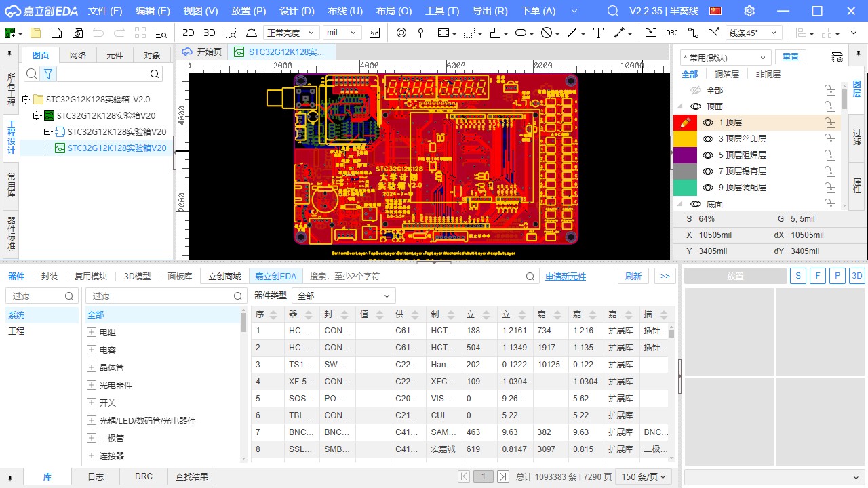Image resolution: width=868 pixels, height=488 pixels.
Task: Switch to the DRC bottom tab
Action: coord(144,476)
